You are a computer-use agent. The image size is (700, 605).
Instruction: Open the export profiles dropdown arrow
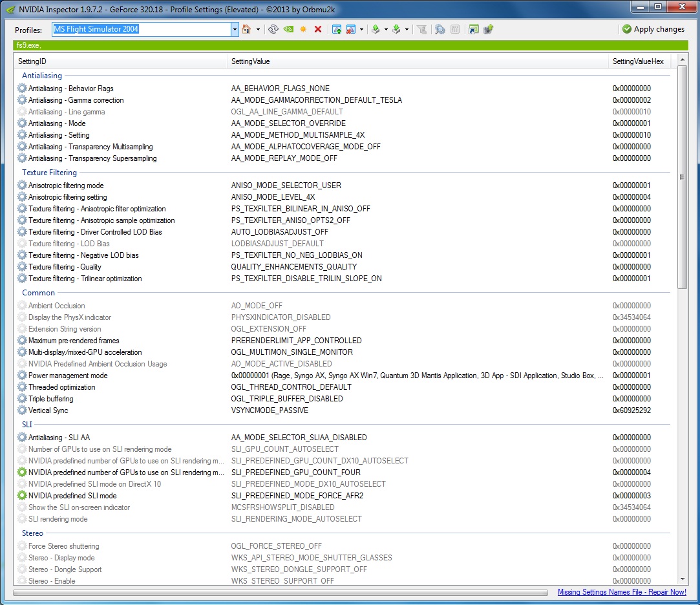pos(386,30)
